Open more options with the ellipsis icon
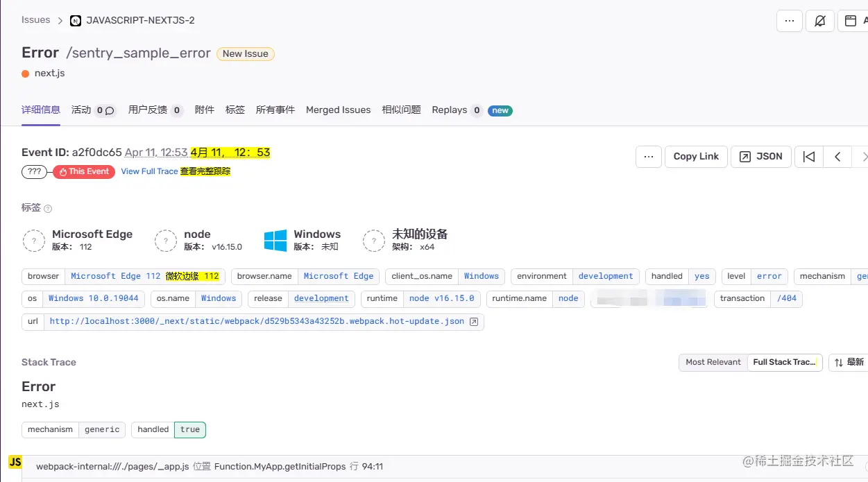 (789, 21)
